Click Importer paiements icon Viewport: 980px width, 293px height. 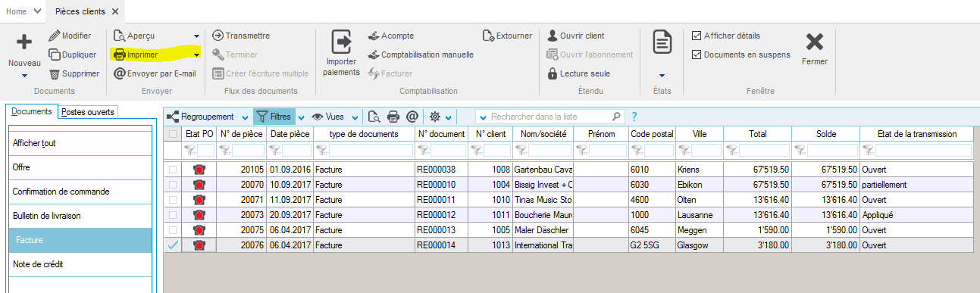tap(341, 42)
